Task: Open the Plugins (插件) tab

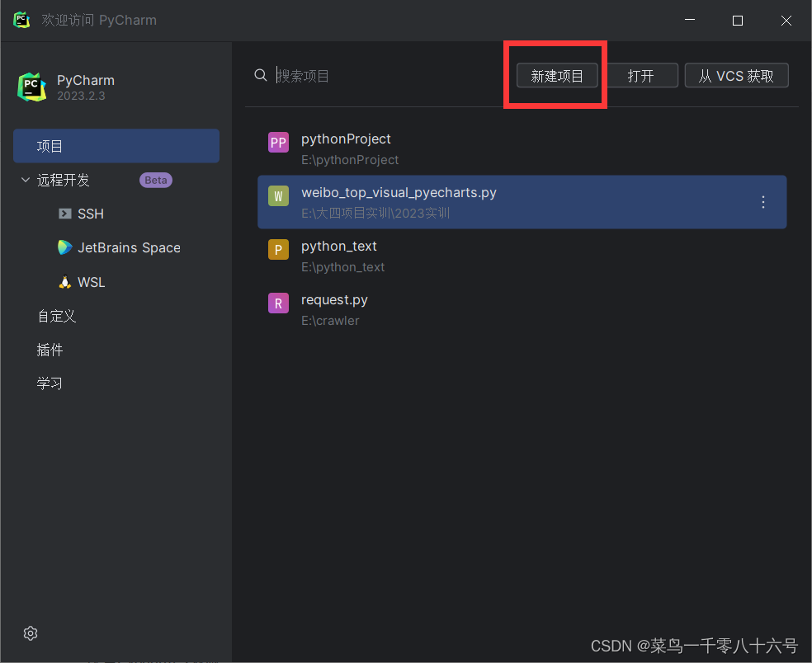Action: point(50,350)
